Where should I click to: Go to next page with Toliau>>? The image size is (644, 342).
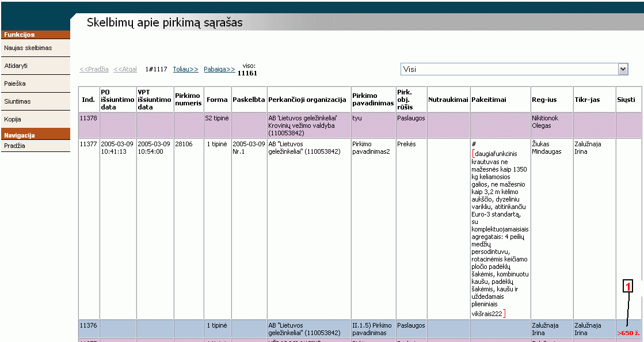(186, 69)
